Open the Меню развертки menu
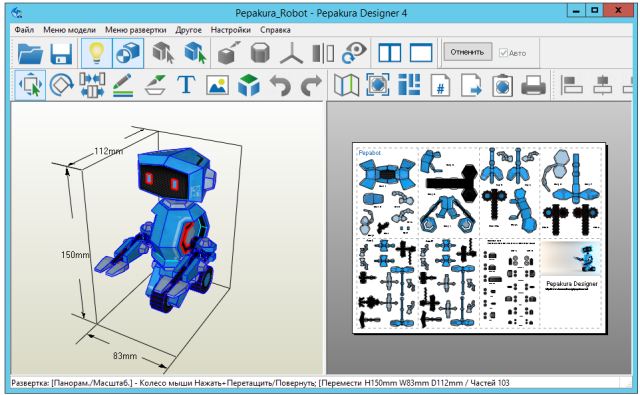 [x=136, y=30]
